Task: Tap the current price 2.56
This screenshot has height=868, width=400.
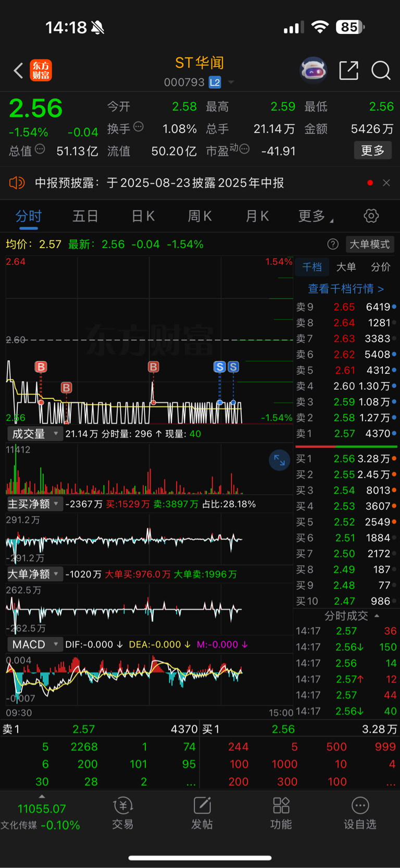Action: (36, 108)
